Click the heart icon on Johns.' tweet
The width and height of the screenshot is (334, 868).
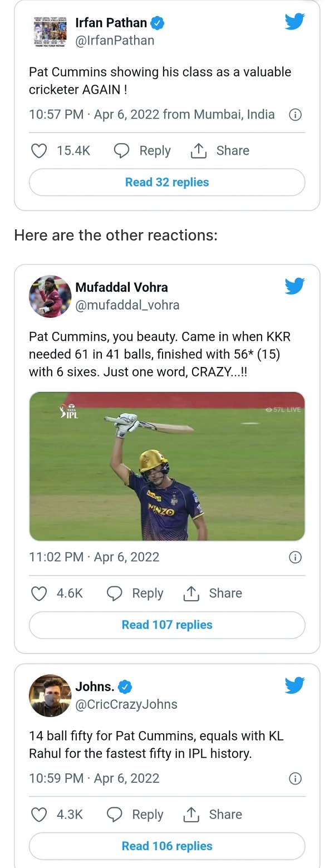39,815
